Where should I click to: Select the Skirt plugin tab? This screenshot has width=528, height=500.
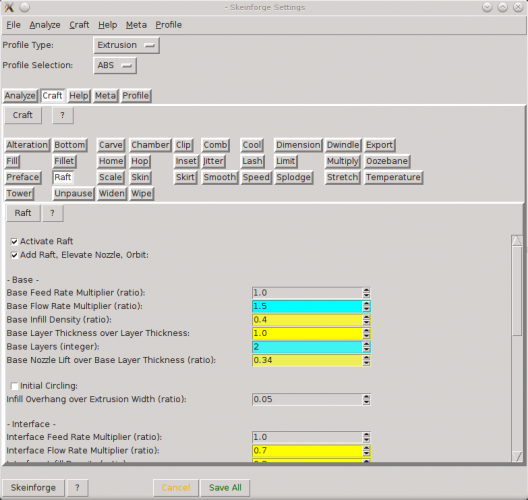(186, 177)
